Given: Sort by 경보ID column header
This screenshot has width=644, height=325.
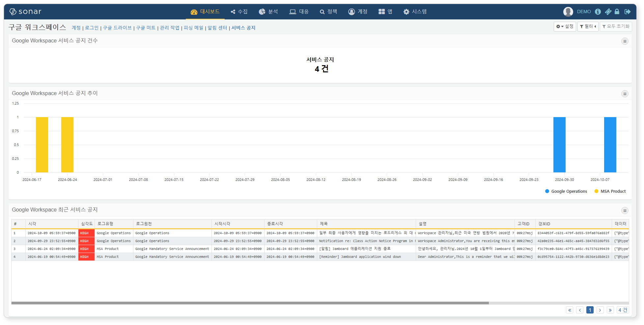Looking at the screenshot, I should point(574,224).
